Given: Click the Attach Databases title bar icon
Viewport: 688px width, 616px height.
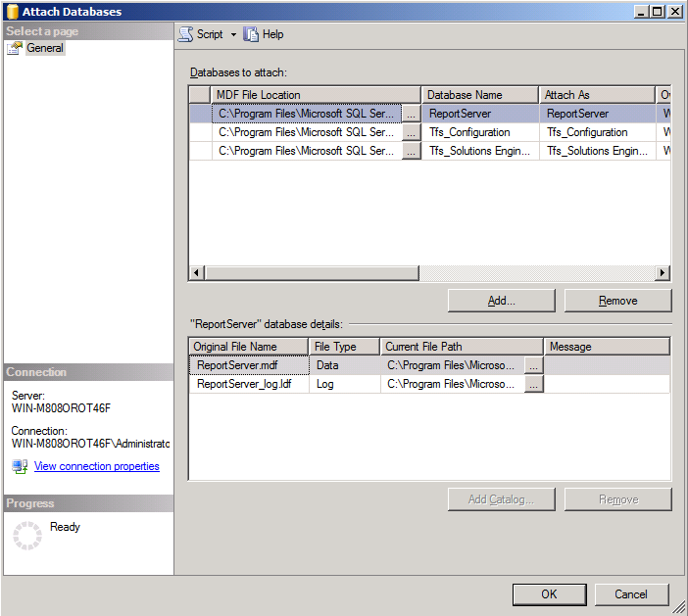Looking at the screenshot, I should click(13, 12).
